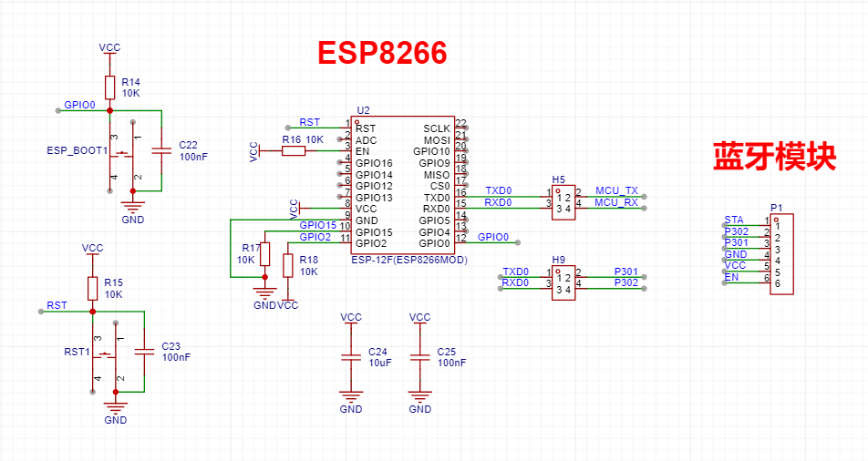
Task: Select the GND symbol below C24
Action: tap(351, 398)
